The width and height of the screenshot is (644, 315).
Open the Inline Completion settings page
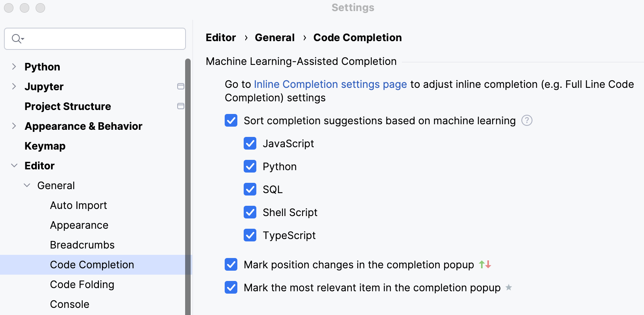point(330,84)
